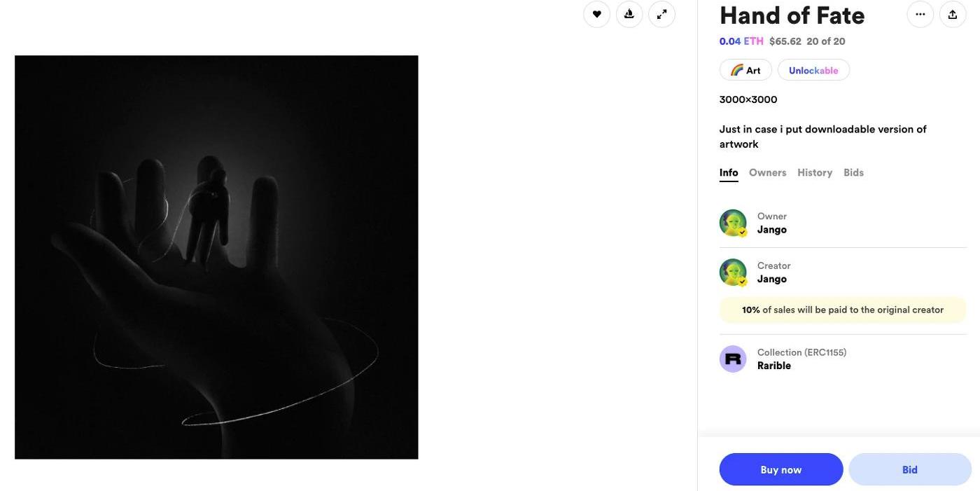Select the Art category tag
The height and width of the screenshot is (491, 980).
click(745, 70)
